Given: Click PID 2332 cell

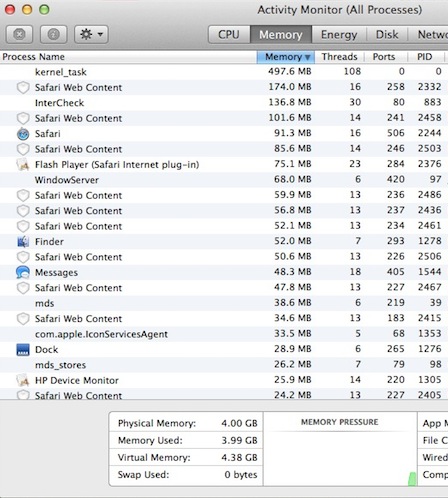Looking at the screenshot, I should (x=430, y=87).
